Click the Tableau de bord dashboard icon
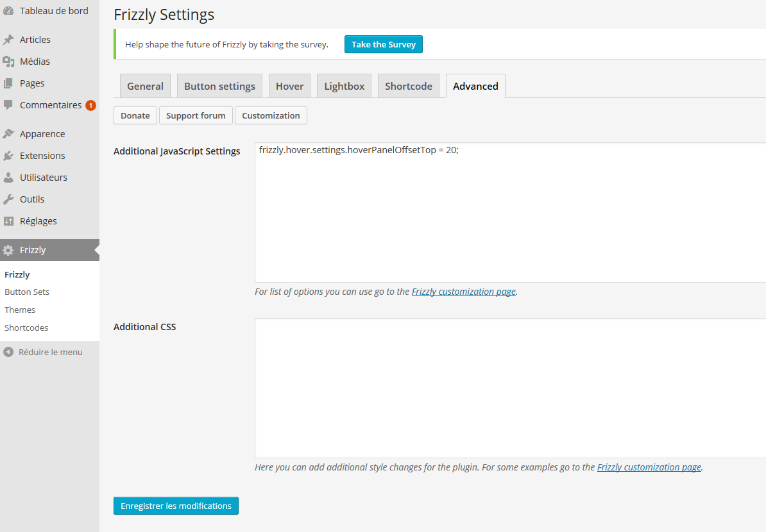 [x=8, y=11]
